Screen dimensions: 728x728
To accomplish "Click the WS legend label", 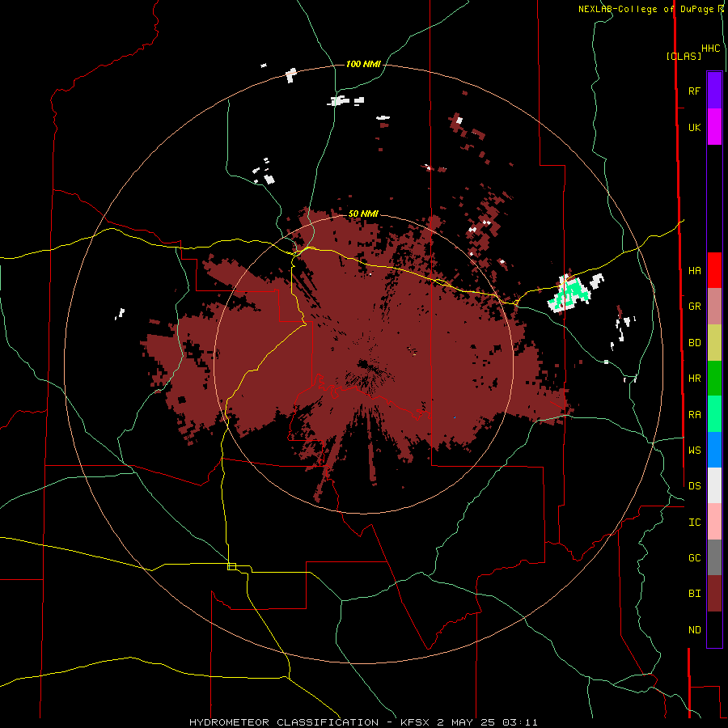I will click(x=694, y=450).
